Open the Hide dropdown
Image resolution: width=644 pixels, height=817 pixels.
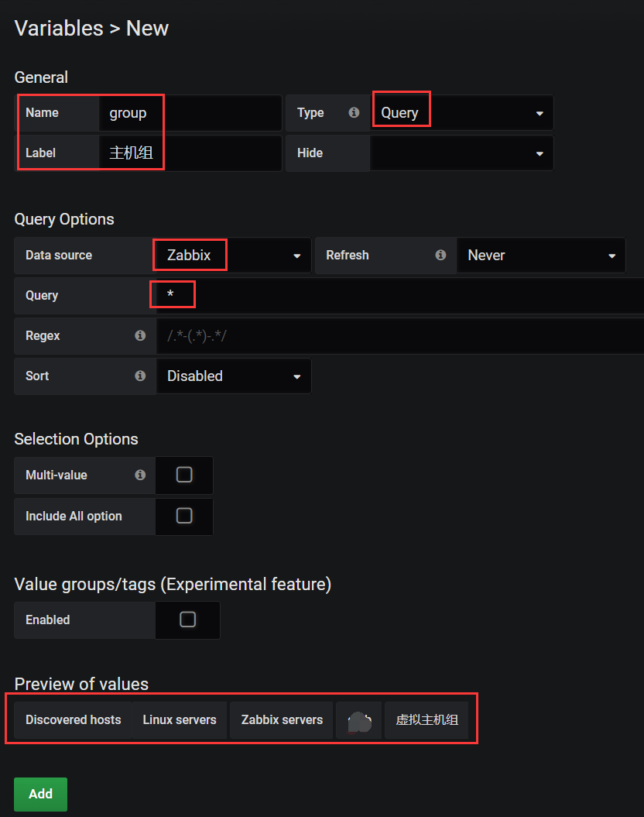(461, 153)
